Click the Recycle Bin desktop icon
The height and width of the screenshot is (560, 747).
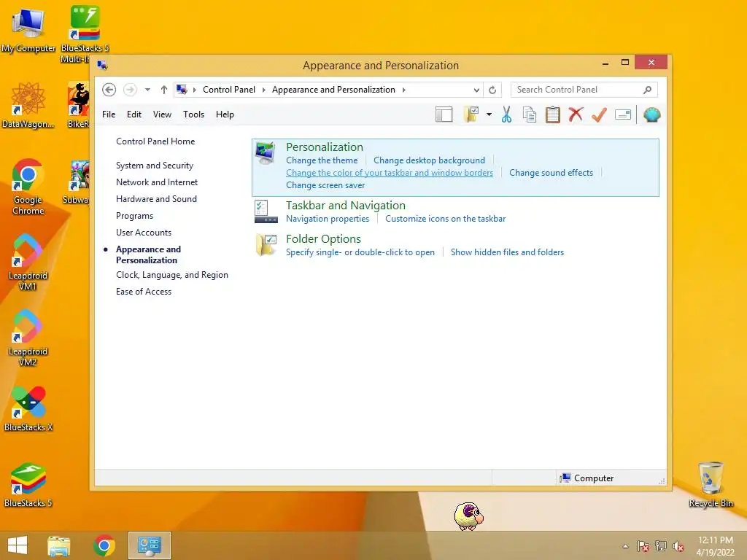click(711, 484)
